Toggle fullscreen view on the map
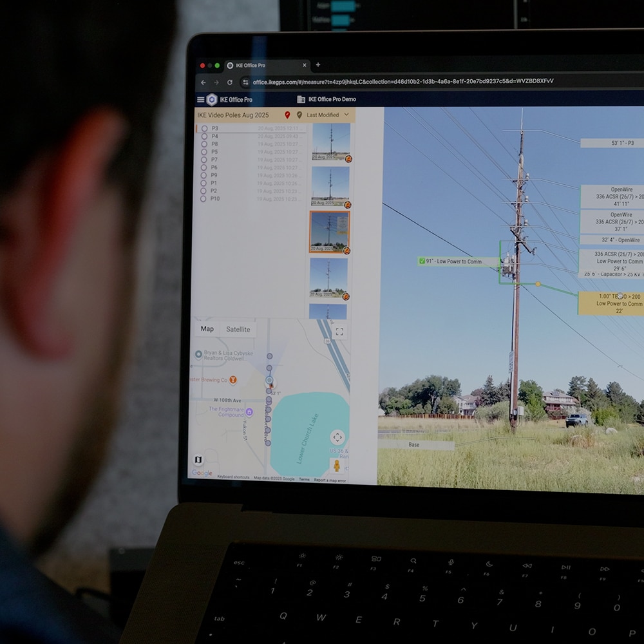This screenshot has height=644, width=644. coord(339,332)
